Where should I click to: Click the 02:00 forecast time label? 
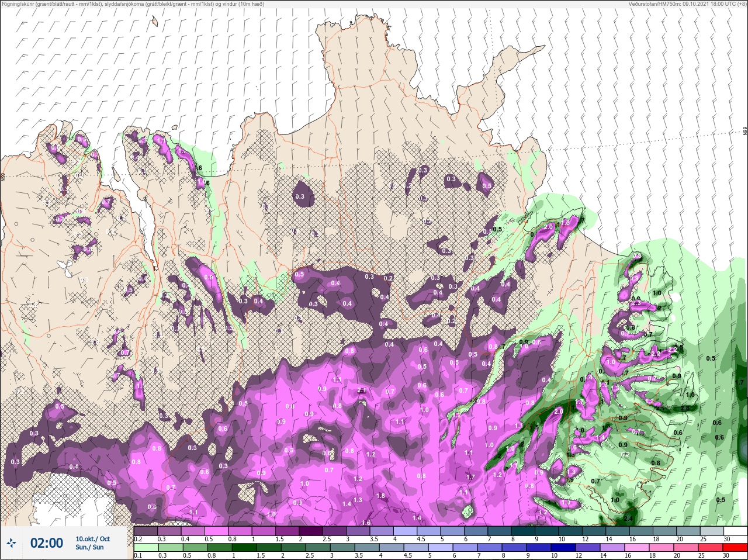(47, 543)
